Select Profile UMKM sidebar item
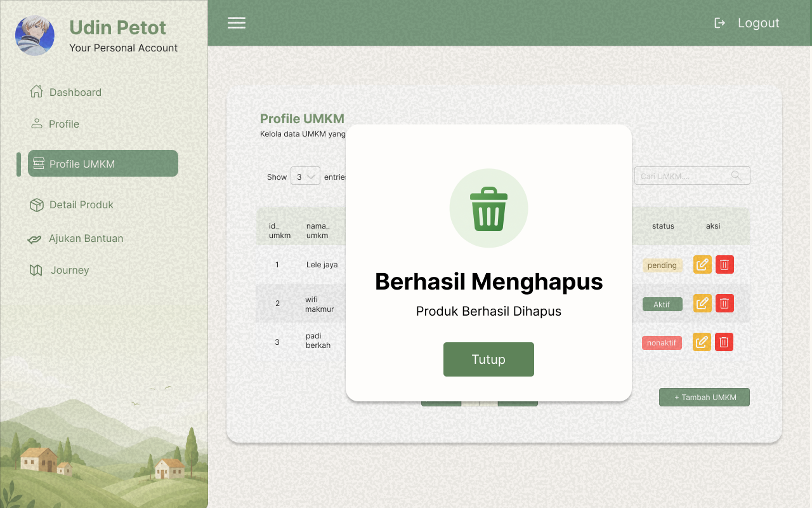This screenshot has height=508, width=812. click(103, 163)
